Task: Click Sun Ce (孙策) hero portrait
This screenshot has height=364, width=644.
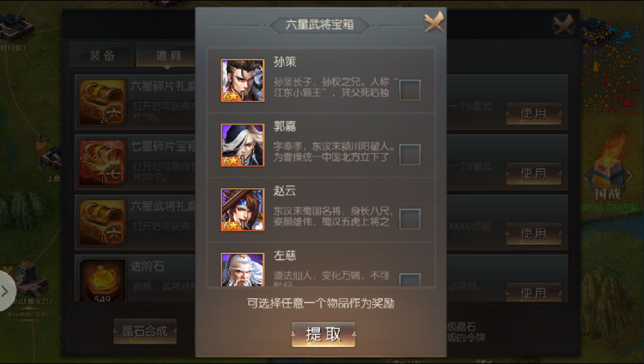Action: (x=243, y=81)
